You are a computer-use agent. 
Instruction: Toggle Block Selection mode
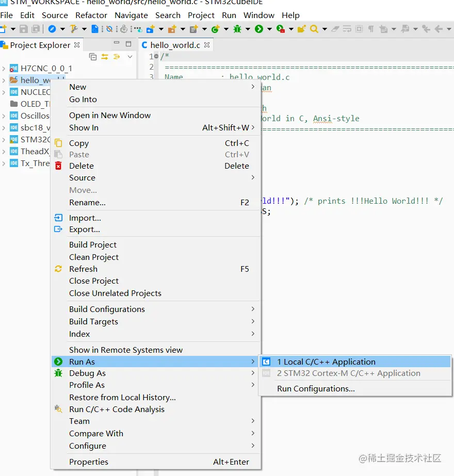[x=359, y=29]
